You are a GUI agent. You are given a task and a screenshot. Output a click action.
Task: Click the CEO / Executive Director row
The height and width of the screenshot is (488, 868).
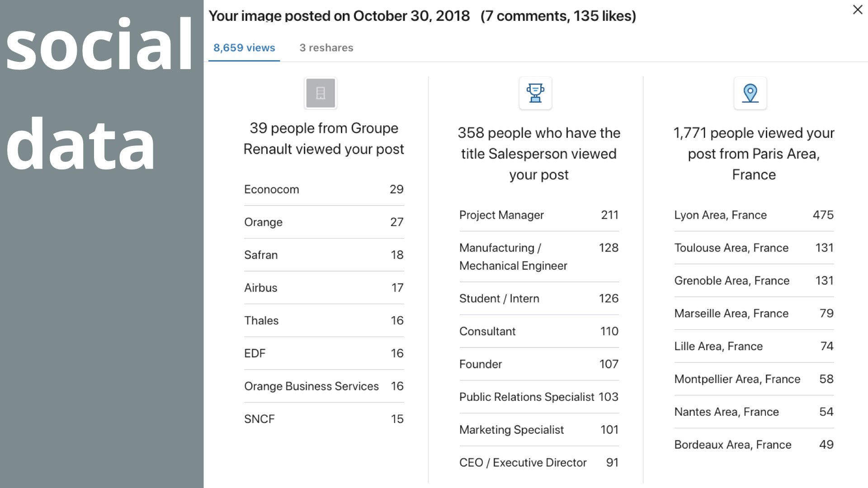(x=539, y=463)
